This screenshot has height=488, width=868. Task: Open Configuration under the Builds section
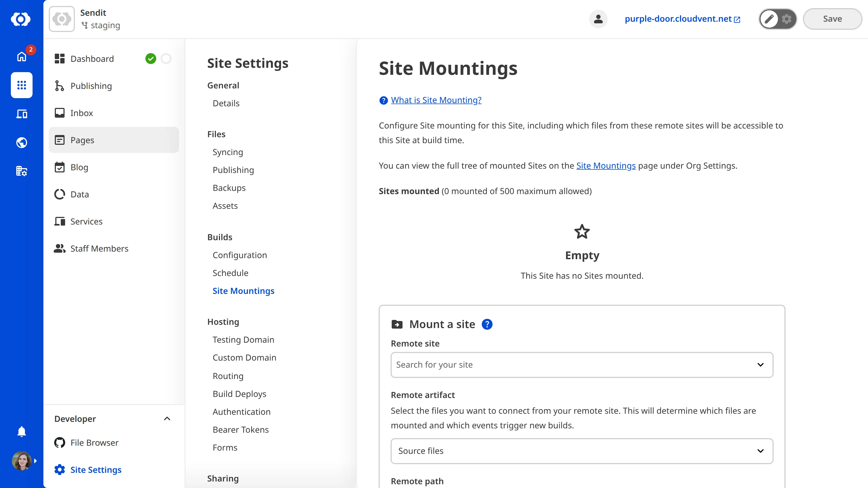click(240, 255)
